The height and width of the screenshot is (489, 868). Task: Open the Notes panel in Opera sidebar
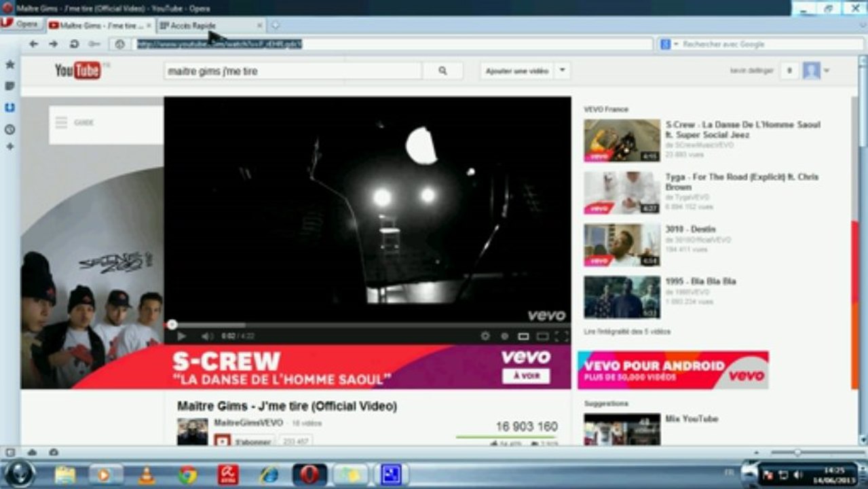[10, 86]
